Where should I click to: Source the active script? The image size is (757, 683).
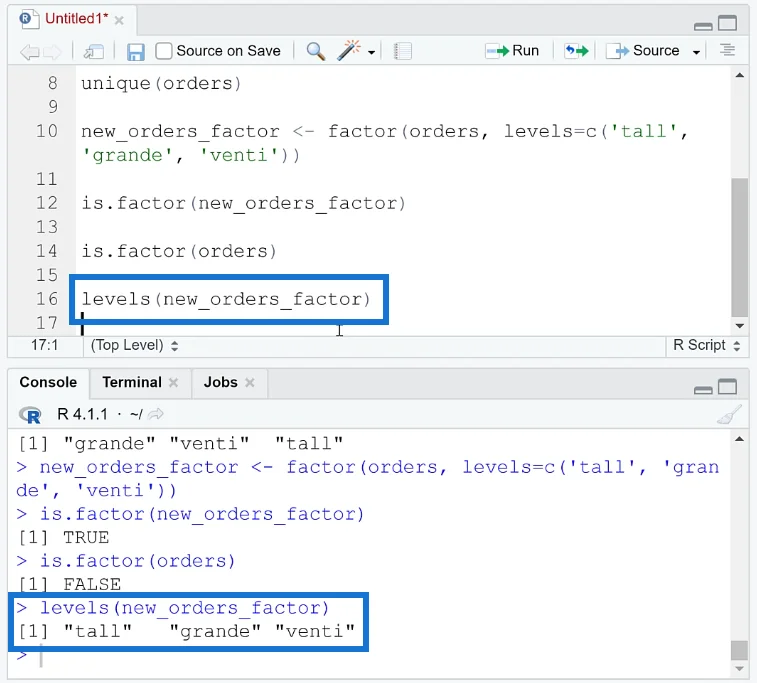(x=643, y=50)
